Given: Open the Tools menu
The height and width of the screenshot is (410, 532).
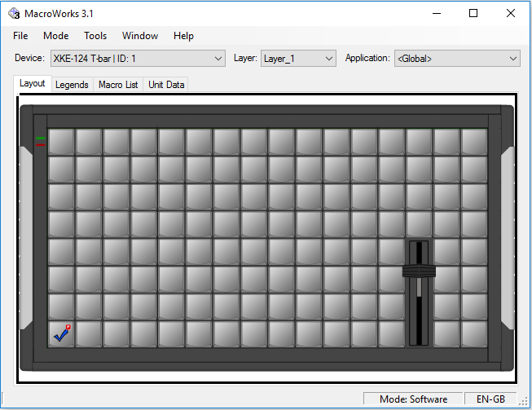Looking at the screenshot, I should 95,36.
